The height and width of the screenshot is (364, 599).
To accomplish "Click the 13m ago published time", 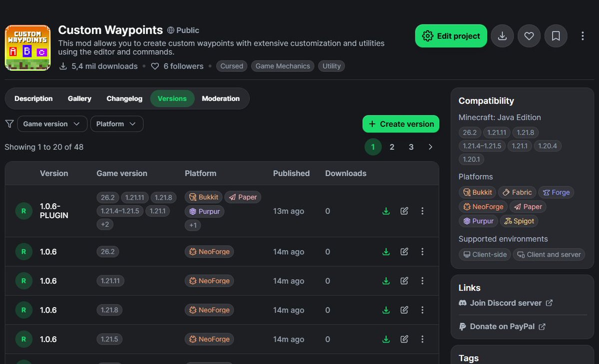I will 288,211.
